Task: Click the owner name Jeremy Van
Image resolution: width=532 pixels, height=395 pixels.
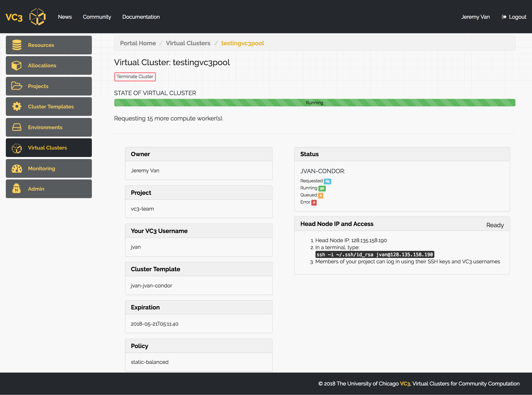Action: pos(145,171)
